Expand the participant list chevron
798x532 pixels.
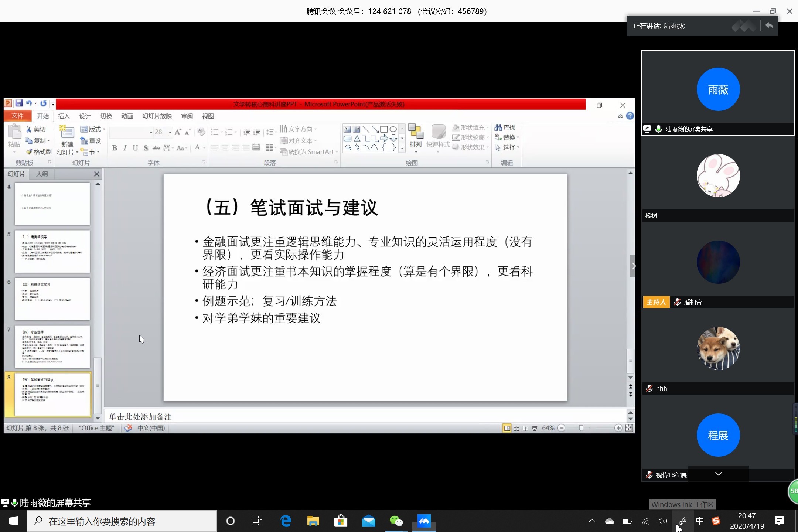[x=718, y=474]
